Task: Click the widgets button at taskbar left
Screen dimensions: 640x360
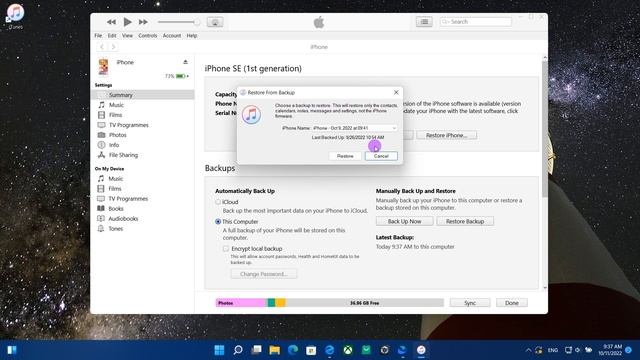Action: [x=12, y=350]
